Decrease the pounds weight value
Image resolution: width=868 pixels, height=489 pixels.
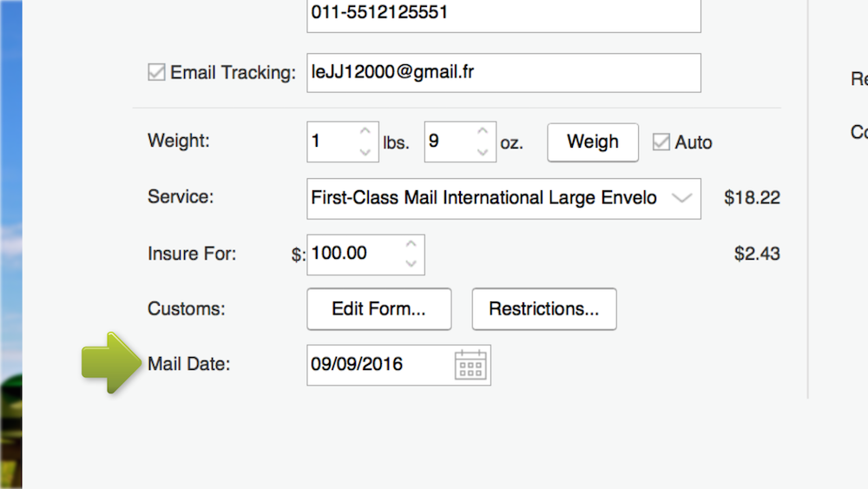click(365, 152)
